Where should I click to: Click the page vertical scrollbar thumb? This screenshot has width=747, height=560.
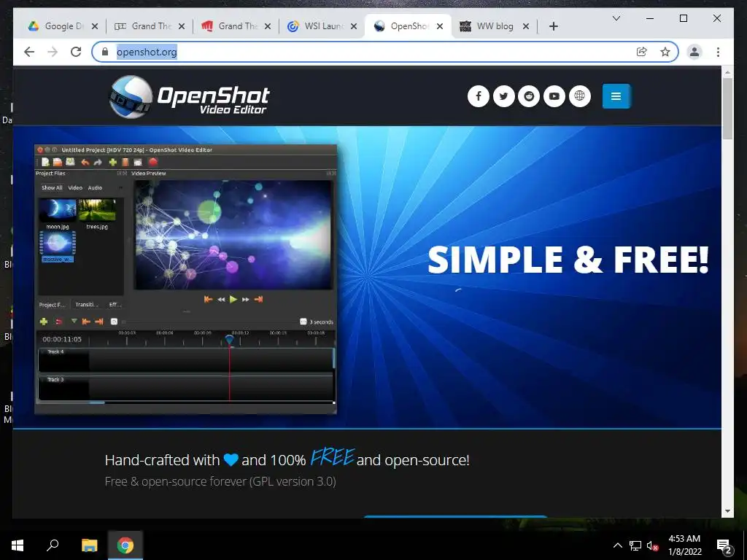pos(727,108)
